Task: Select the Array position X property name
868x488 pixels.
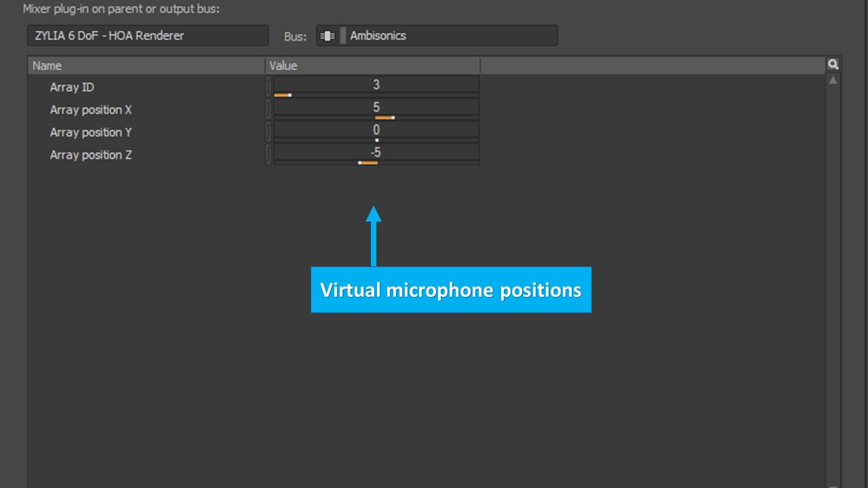Action: pos(91,110)
